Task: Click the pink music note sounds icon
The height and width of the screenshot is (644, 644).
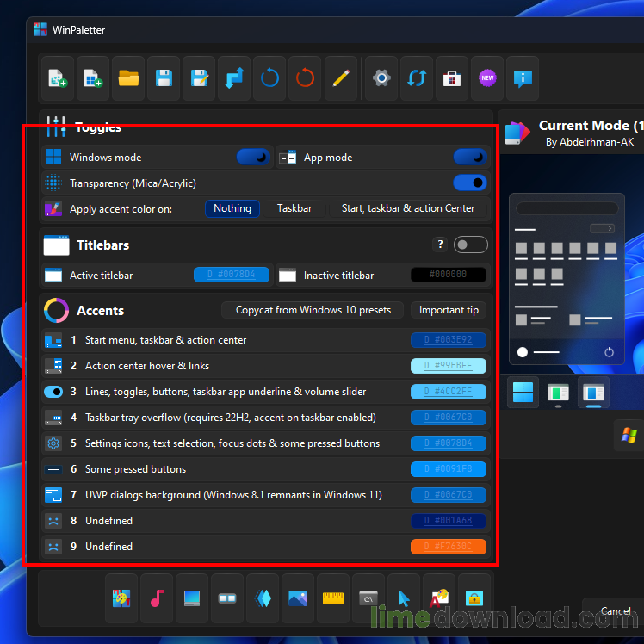Action: point(157,598)
